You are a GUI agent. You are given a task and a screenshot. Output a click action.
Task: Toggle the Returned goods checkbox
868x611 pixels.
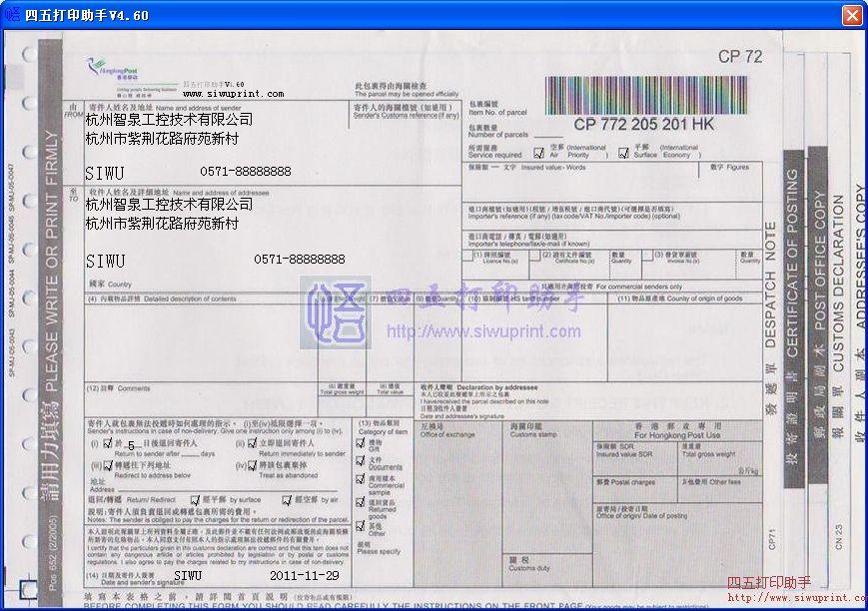pyautogui.click(x=362, y=504)
